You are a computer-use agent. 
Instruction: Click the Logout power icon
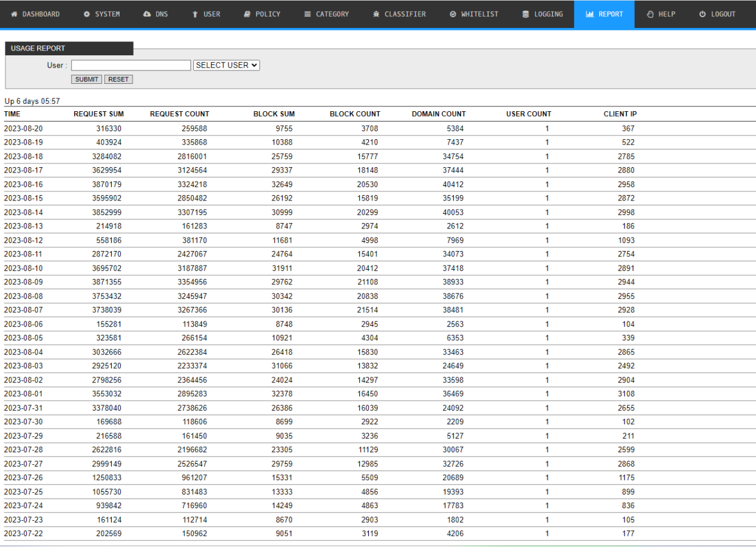(703, 14)
